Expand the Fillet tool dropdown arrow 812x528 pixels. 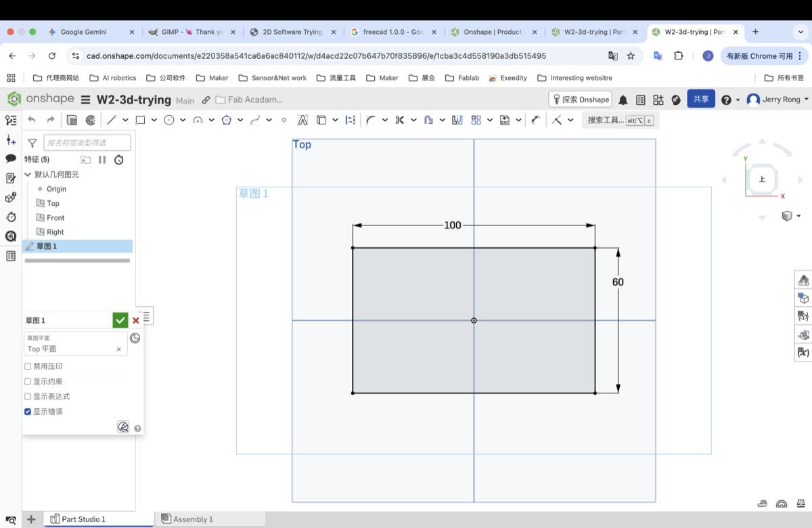[384, 120]
